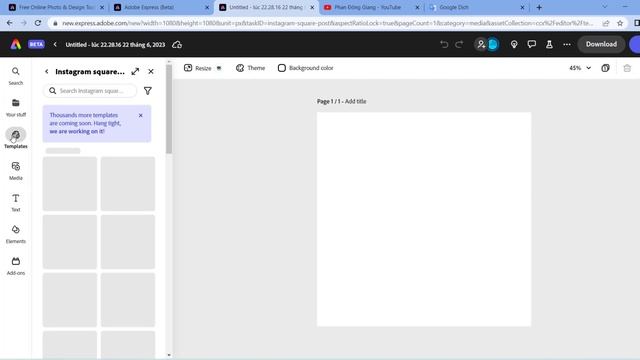Open the Elements panel
This screenshot has width=640, height=360.
16,234
